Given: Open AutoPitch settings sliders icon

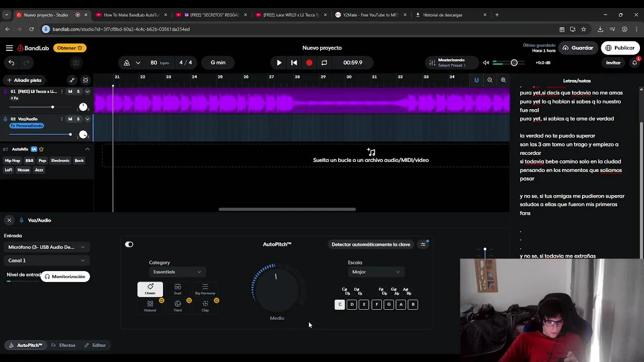Looking at the screenshot, I should [423, 244].
